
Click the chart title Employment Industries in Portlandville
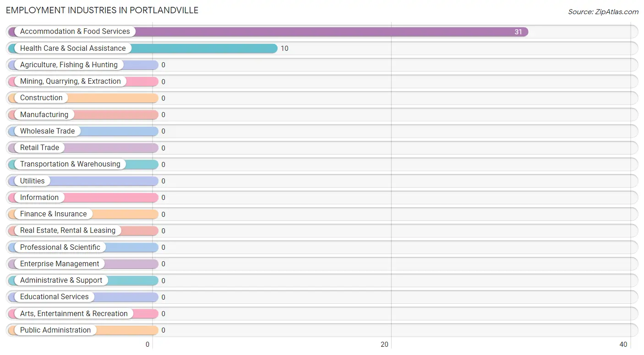[102, 10]
